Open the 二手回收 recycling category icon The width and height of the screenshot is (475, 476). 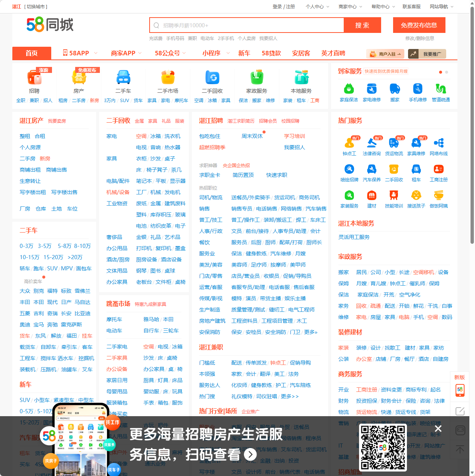[x=212, y=79]
